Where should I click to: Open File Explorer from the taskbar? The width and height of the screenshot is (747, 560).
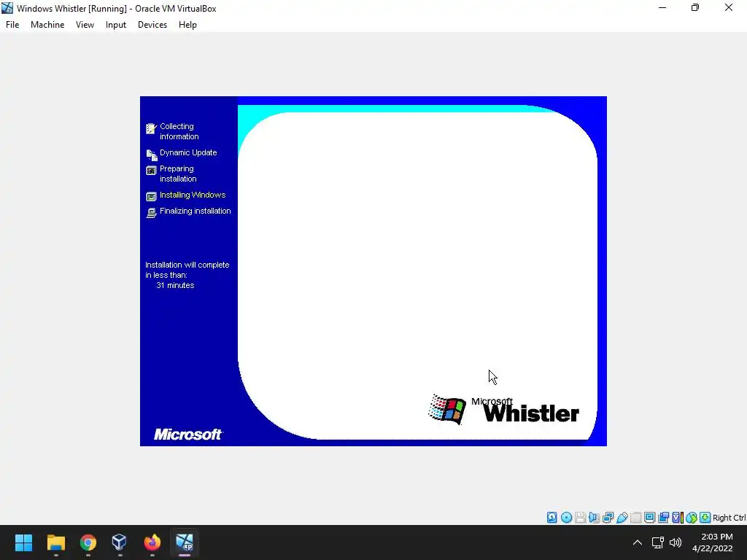(55, 542)
